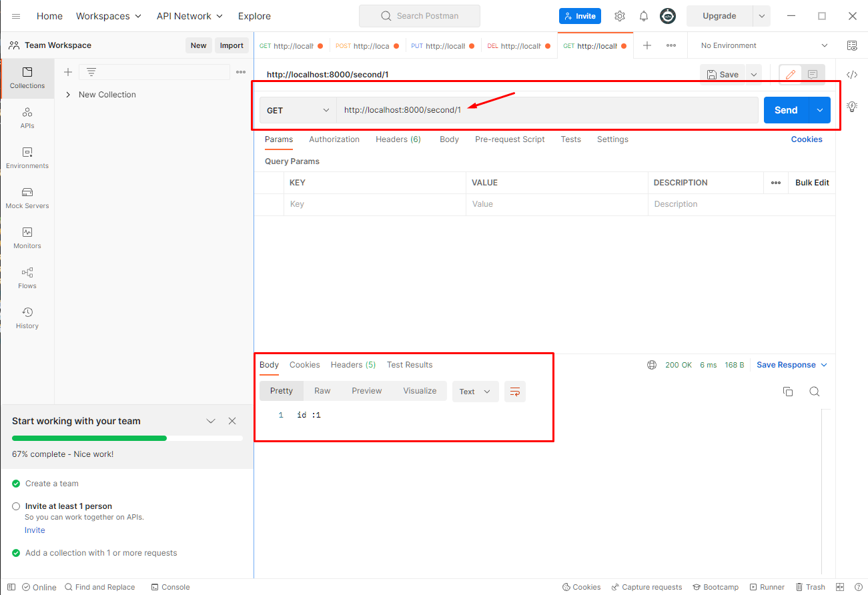This screenshot has width=868, height=595.
Task: Open the Save options arrow
Action: point(753,75)
